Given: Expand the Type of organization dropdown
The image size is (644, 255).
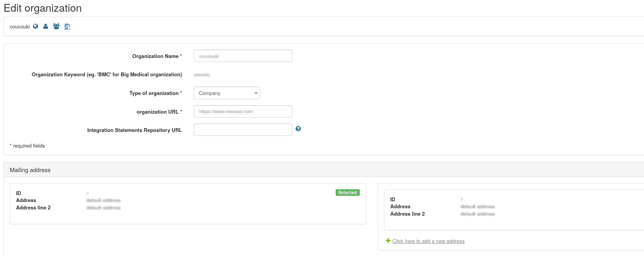Looking at the screenshot, I should [226, 93].
